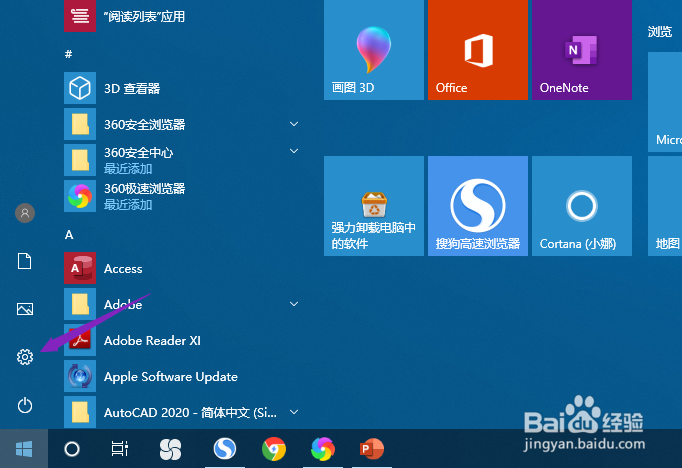
Task: Click the 360极速浏览器 label text
Action: click(x=145, y=189)
